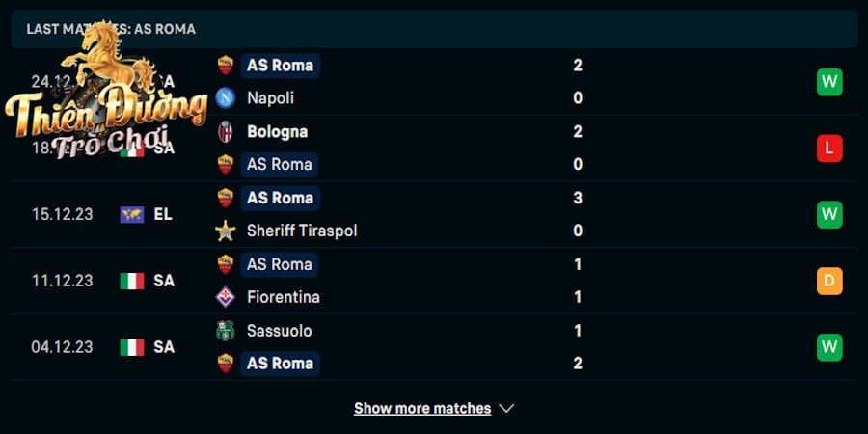
Task: Expand the list with Show more matches
Action: coord(422,409)
